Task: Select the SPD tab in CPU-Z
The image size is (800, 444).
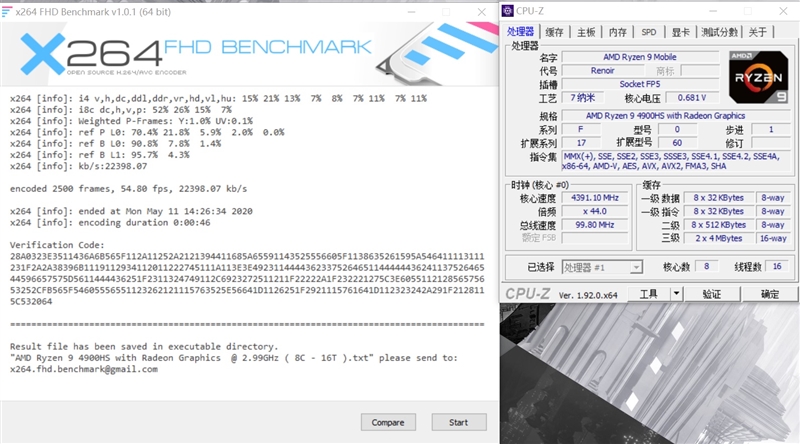Action: 649,32
